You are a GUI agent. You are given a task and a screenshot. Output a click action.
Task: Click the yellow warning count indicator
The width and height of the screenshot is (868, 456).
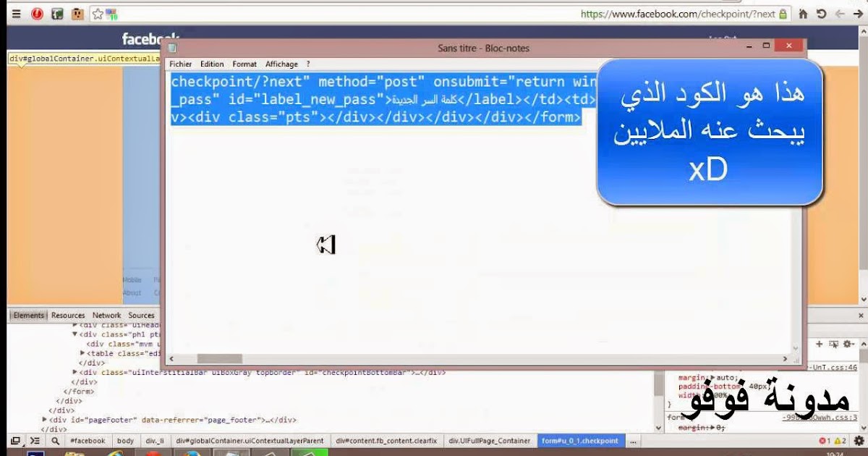coord(840,440)
